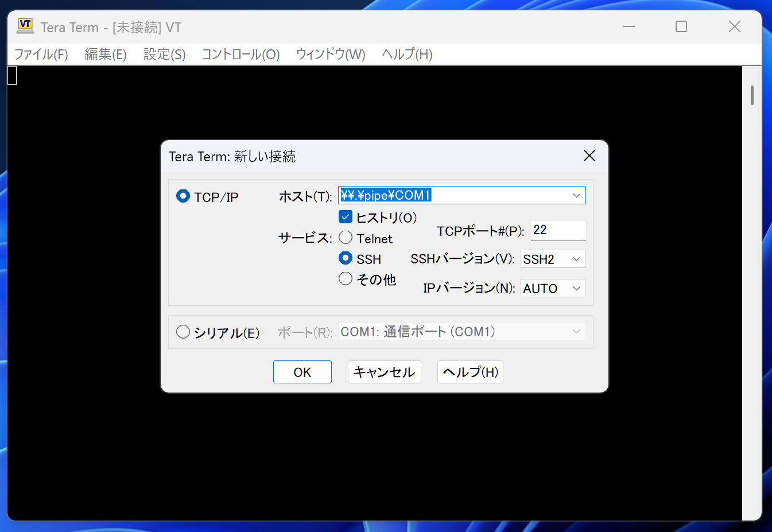Open the SSHバージョン(V) dropdown

pyautogui.click(x=576, y=259)
